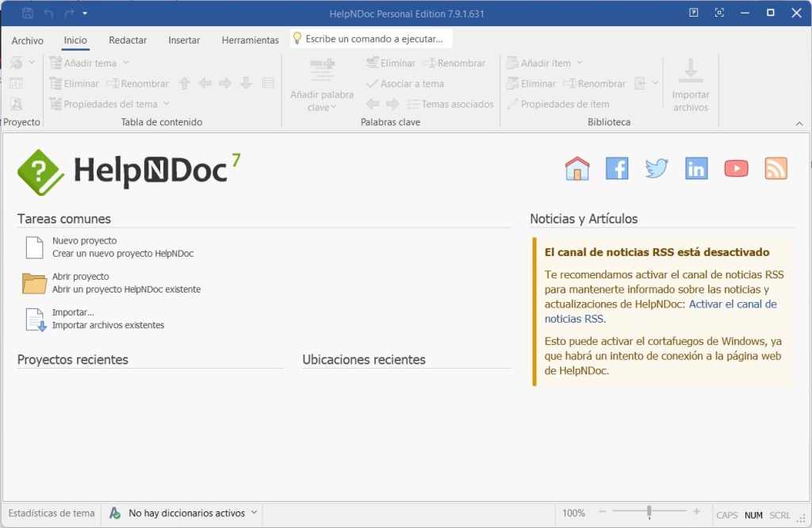Expand the dictionaries dropdown in status bar
The height and width of the screenshot is (528, 812).
[255, 513]
